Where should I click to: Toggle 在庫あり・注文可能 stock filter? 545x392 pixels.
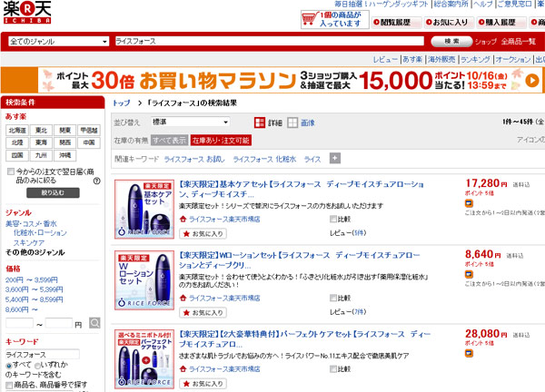pyautogui.click(x=221, y=141)
